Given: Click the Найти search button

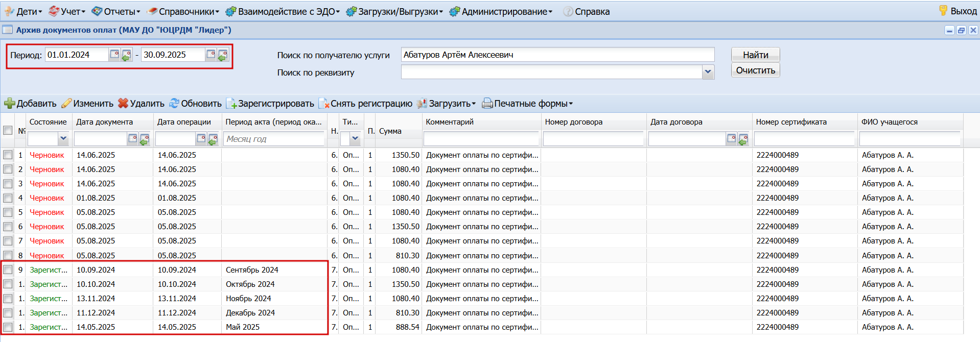Looking at the screenshot, I should pos(755,55).
